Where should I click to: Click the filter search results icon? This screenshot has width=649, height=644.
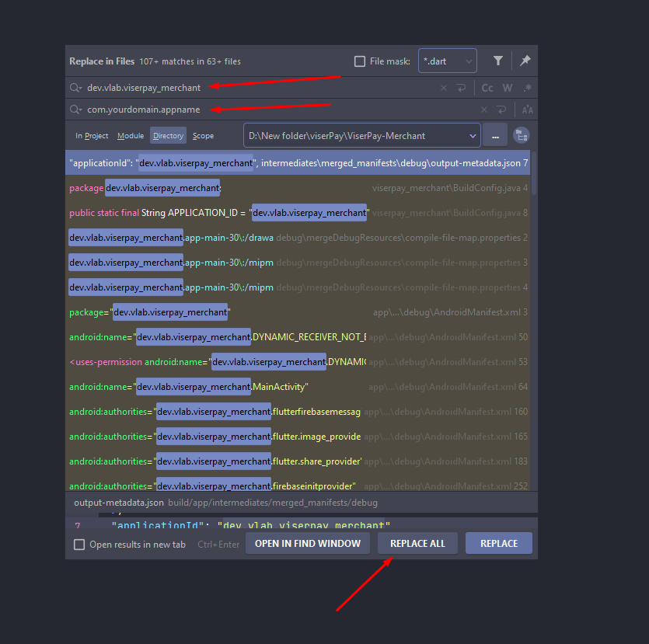click(498, 61)
